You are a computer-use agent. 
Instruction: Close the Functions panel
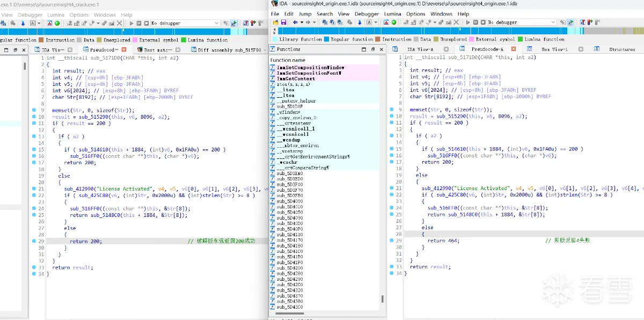pos(381,49)
